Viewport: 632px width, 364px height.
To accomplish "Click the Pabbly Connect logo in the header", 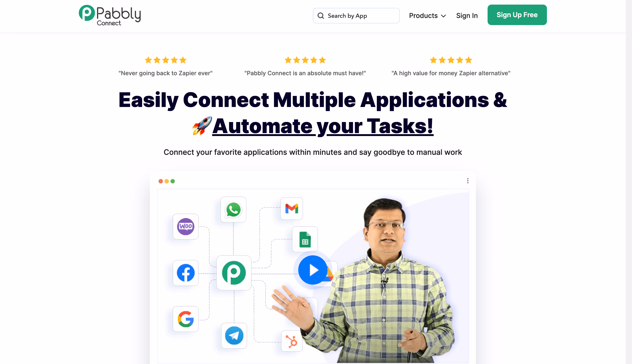I will point(110,15).
